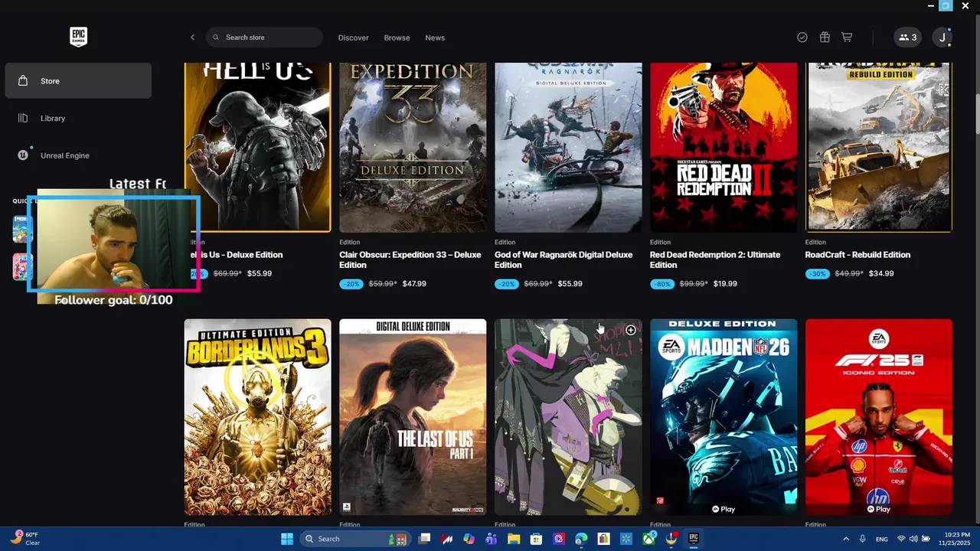Open the Discover tab
The image size is (980, 551).
tap(353, 37)
